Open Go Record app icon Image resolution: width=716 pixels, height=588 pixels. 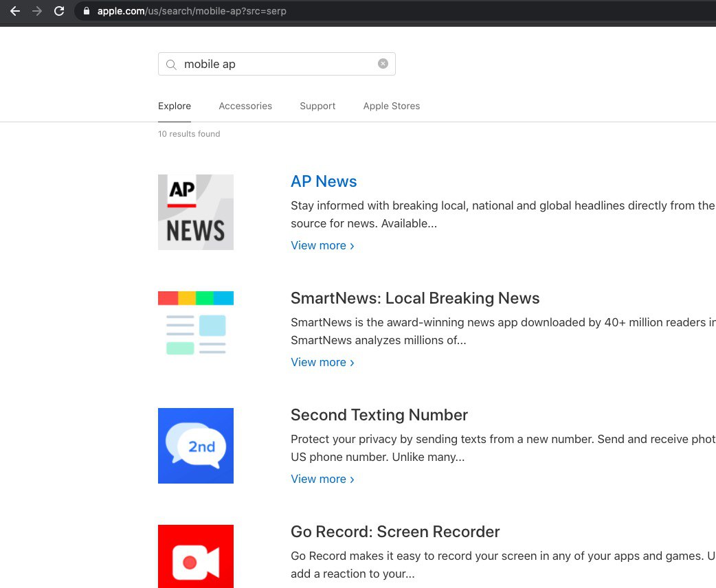coord(195,556)
